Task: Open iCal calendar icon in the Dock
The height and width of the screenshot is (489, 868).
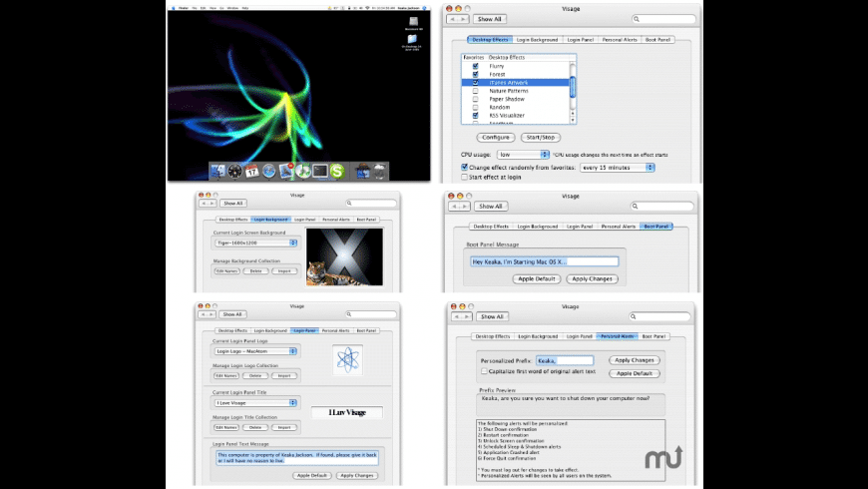Action: coord(251,171)
